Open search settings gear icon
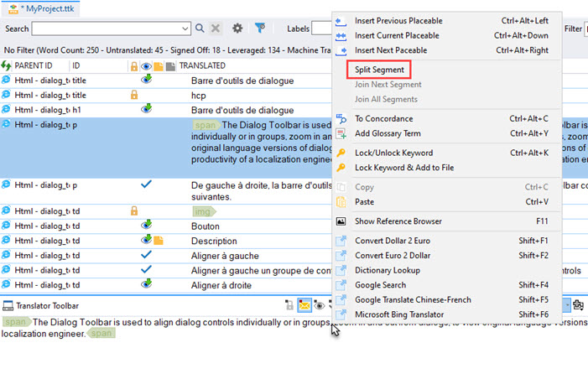 pos(237,29)
